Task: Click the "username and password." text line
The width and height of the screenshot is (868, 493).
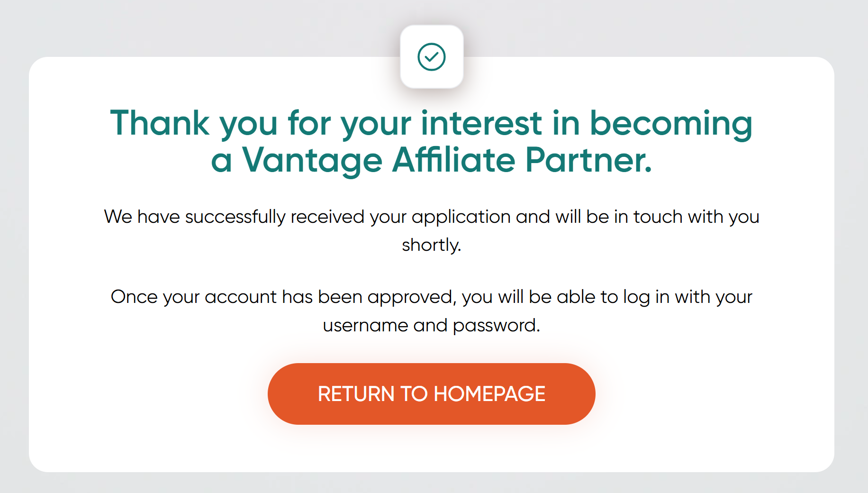Action: (431, 325)
